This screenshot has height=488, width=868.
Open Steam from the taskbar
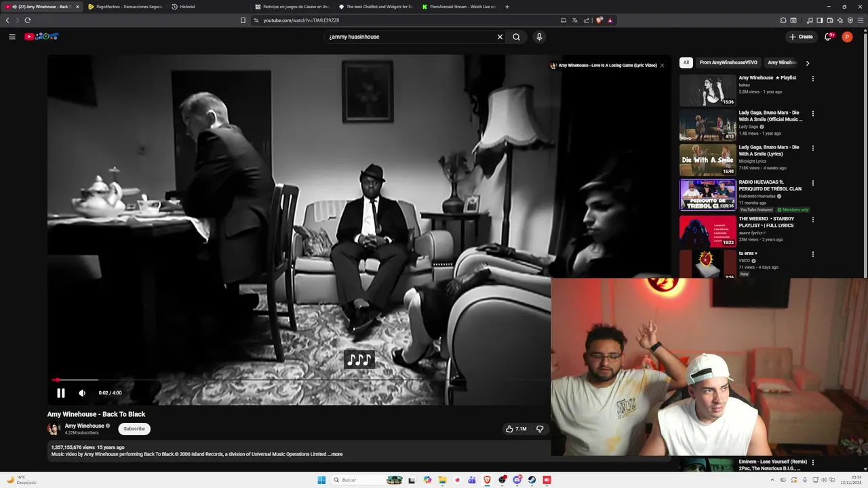pyautogui.click(x=532, y=480)
